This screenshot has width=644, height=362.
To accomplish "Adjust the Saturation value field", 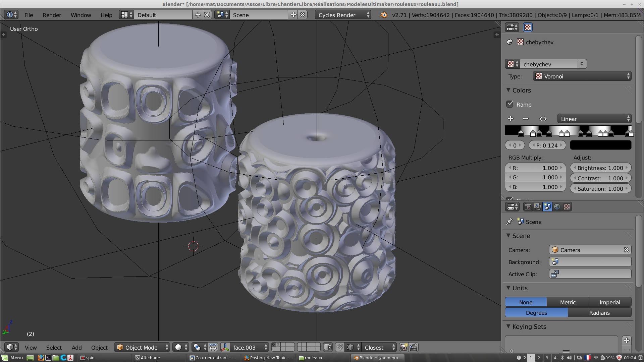I will [x=600, y=188].
